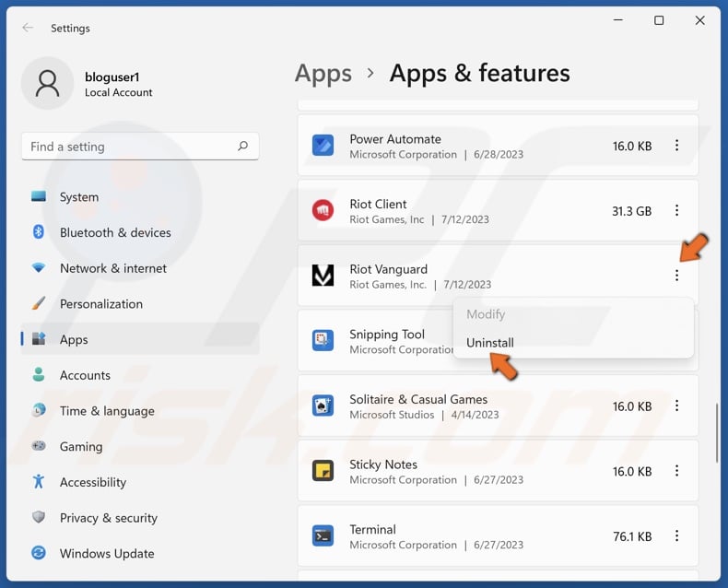
Task: Select the Power Automate app name
Action: point(395,139)
